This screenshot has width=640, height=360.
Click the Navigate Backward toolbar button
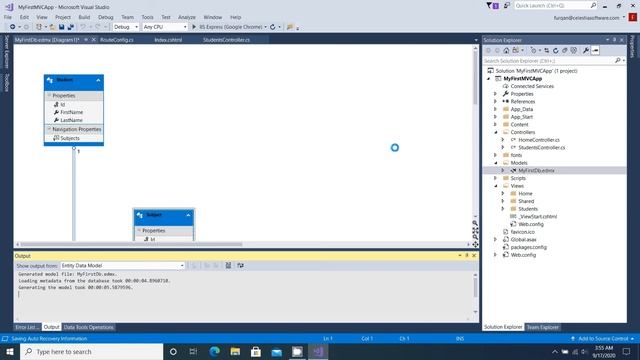point(13,27)
